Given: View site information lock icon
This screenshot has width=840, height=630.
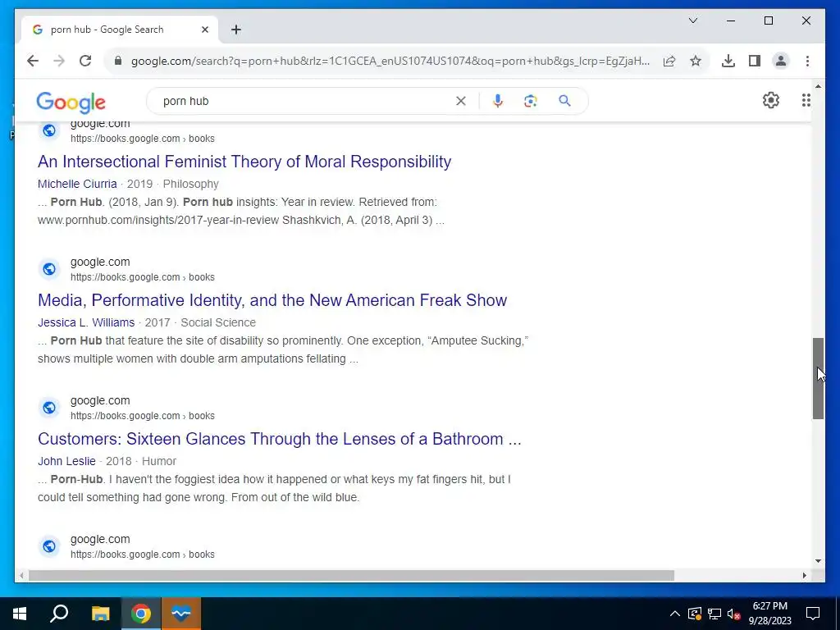Looking at the screenshot, I should pyautogui.click(x=118, y=61).
